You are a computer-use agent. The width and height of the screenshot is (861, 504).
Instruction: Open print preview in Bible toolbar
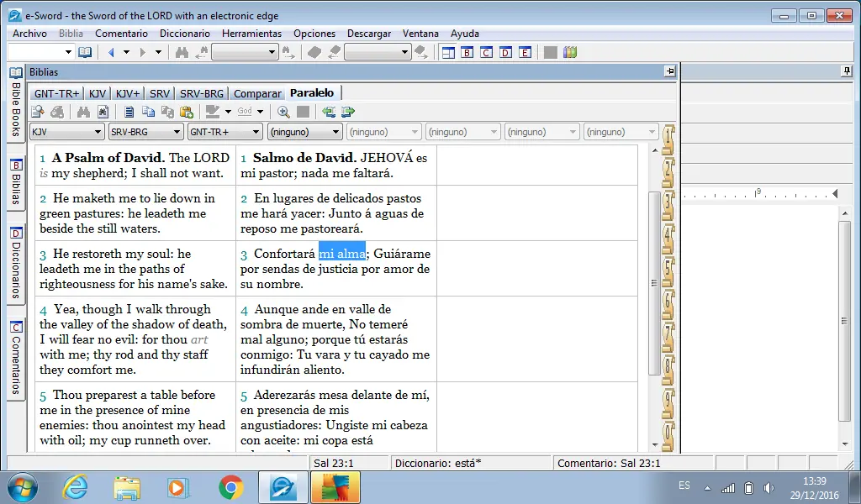point(37,112)
